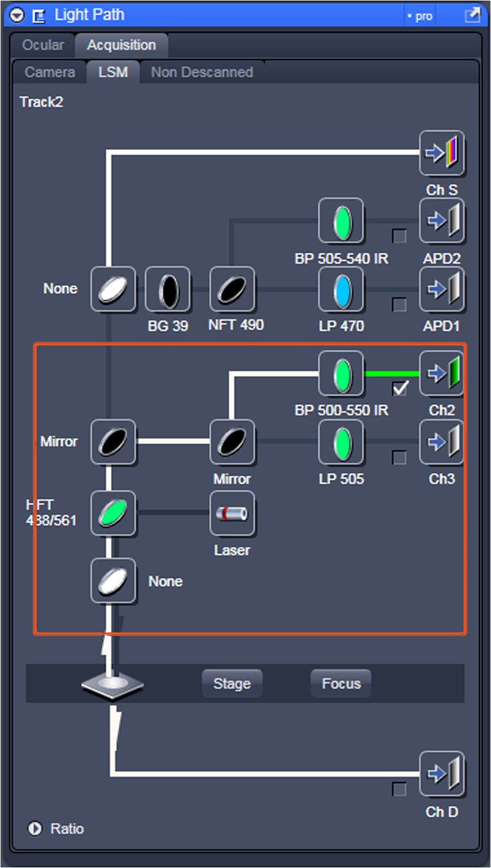Image resolution: width=491 pixels, height=868 pixels.
Task: Click the specimen stage plate icon
Action: [112, 686]
